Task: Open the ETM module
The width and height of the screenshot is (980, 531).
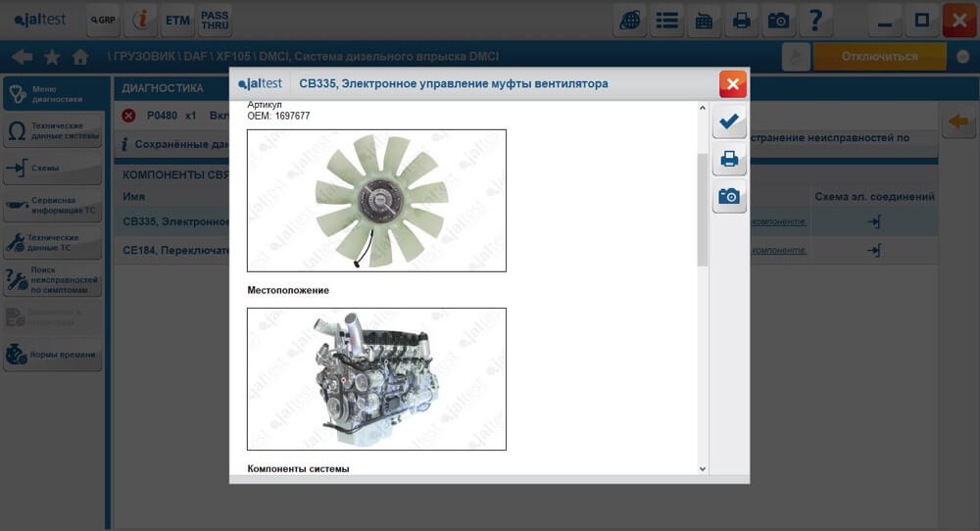Action: (x=177, y=20)
